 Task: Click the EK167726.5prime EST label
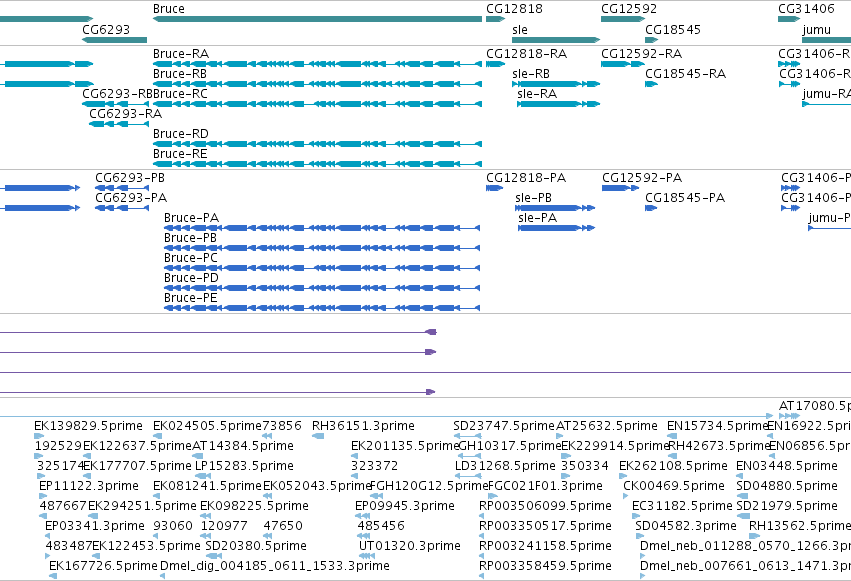click(x=103, y=566)
